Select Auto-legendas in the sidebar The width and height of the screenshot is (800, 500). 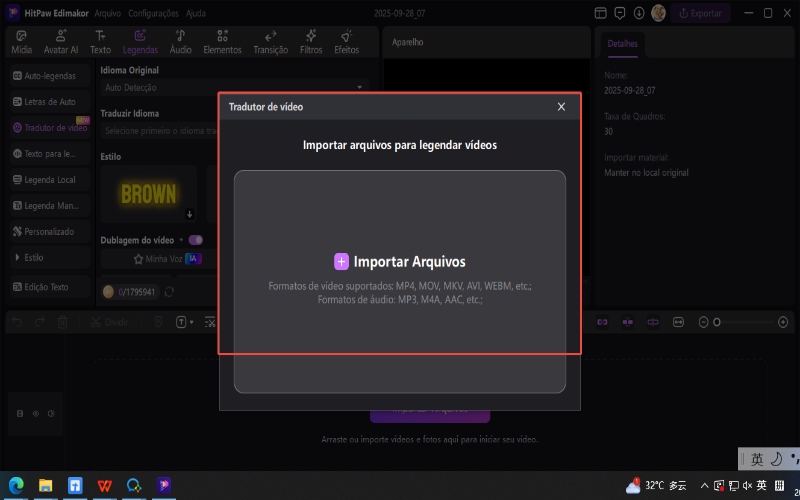(x=50, y=76)
